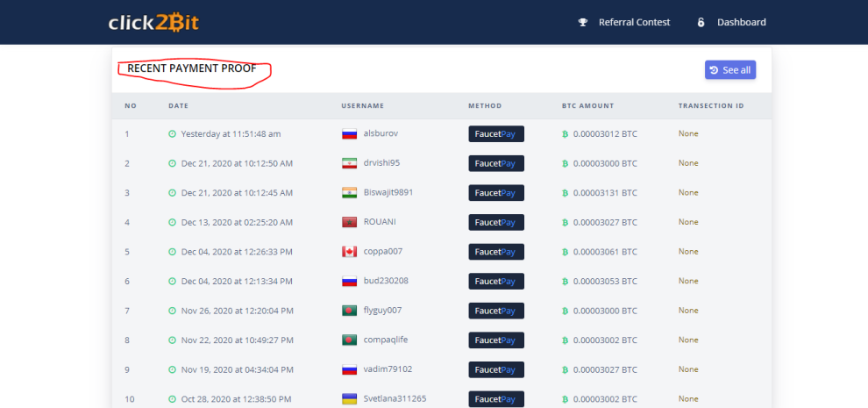Select the username Biswajit9891
Viewport: 868px width, 408px height.
pyautogui.click(x=388, y=192)
